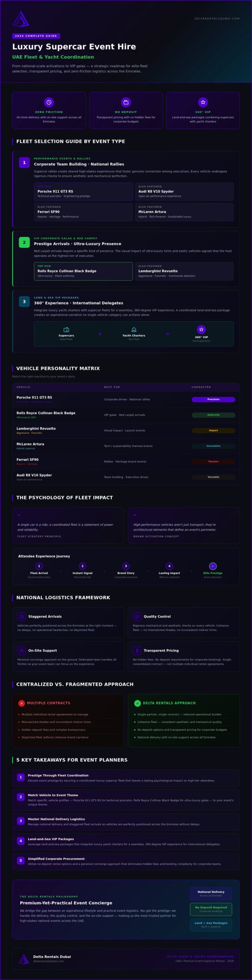Click the green check Delta Rentals Approach icon

[x=137, y=703]
